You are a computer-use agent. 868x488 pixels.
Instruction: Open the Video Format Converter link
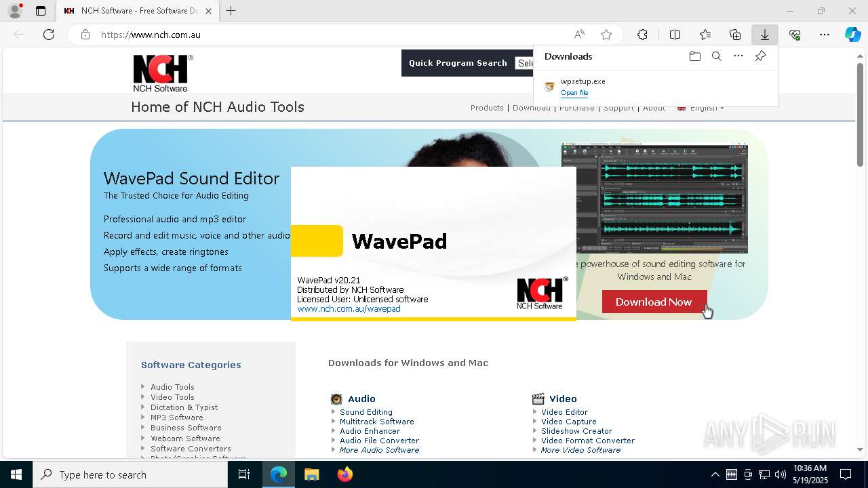(588, 441)
